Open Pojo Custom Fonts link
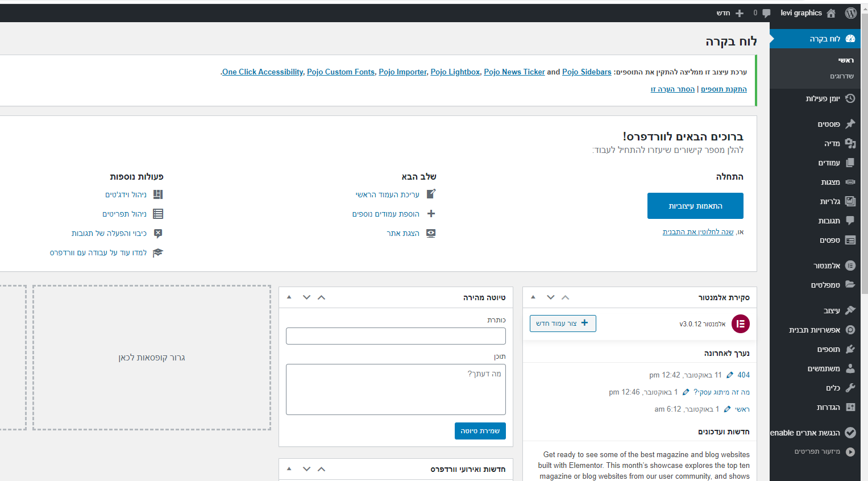868x481 pixels. coord(341,72)
